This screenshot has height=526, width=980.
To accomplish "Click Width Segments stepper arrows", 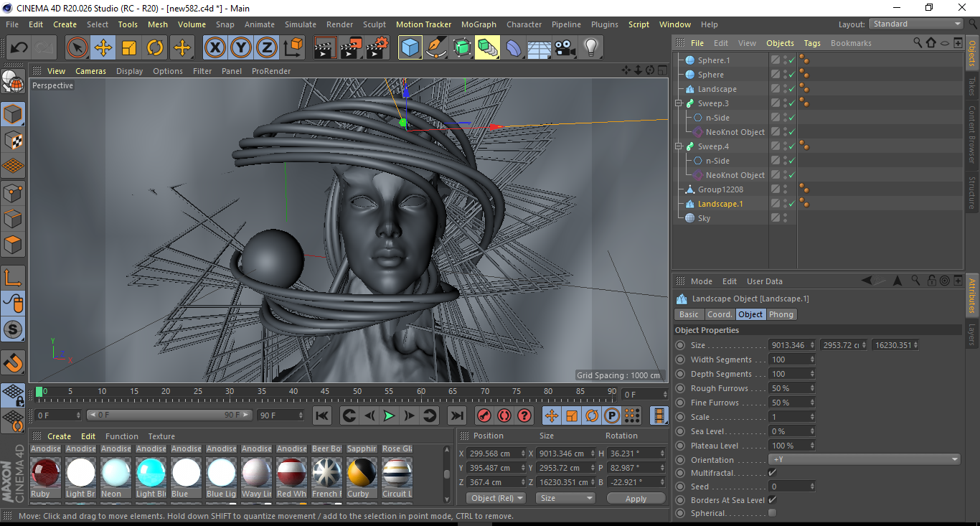I will click(812, 360).
